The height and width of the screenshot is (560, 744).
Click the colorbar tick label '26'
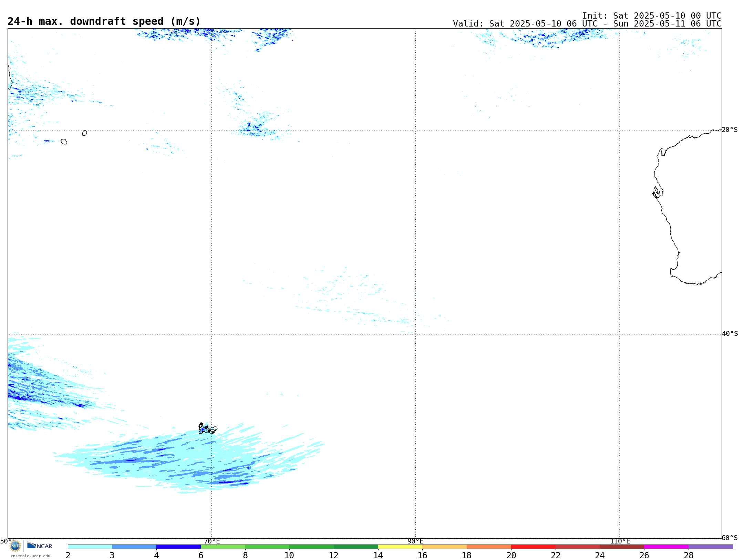pos(644,556)
